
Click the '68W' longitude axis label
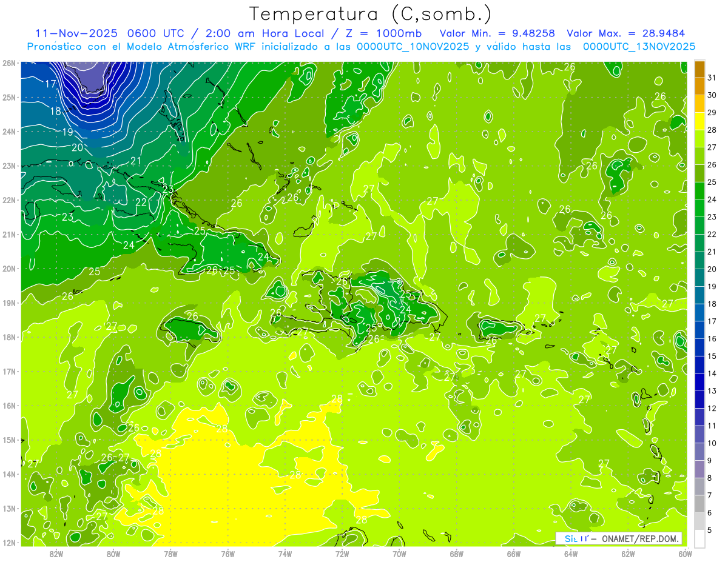457,554
